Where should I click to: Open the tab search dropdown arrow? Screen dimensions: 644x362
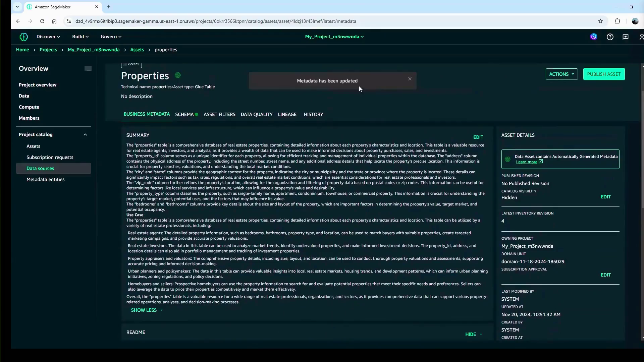pyautogui.click(x=17, y=7)
